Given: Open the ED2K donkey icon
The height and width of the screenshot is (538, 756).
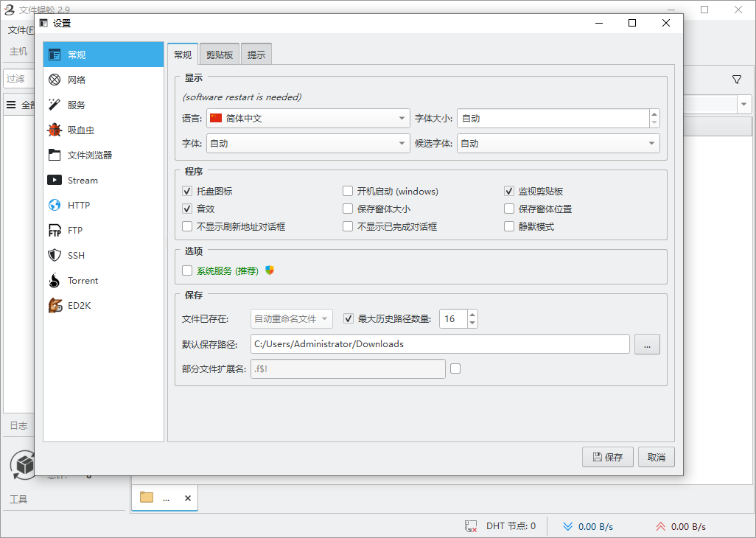Looking at the screenshot, I should pos(55,306).
